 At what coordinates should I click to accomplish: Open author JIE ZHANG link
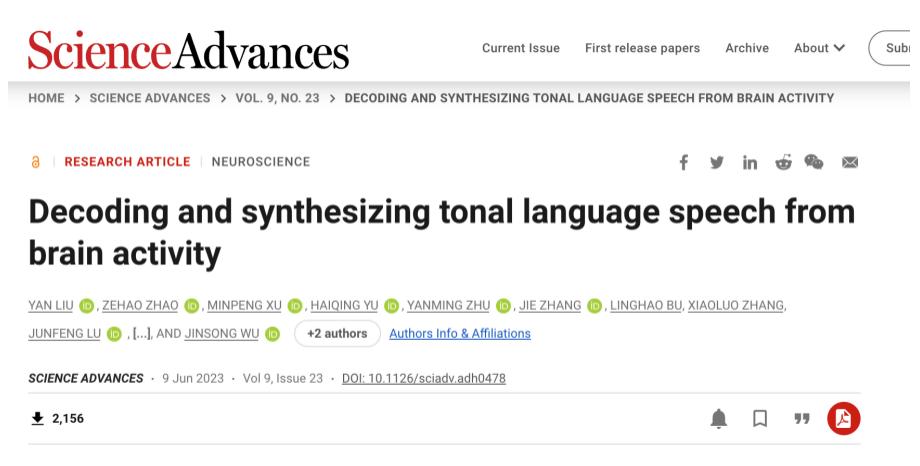pos(550,306)
